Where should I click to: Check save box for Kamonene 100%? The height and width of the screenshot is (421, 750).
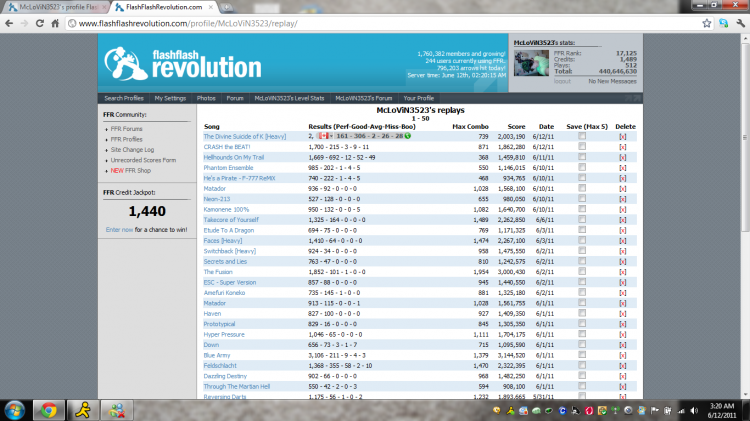(582, 209)
